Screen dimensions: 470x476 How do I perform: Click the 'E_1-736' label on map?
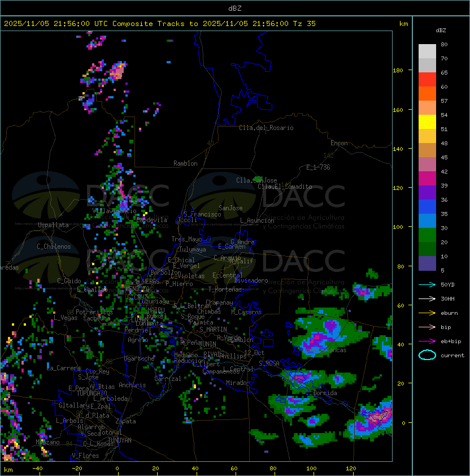(x=318, y=167)
